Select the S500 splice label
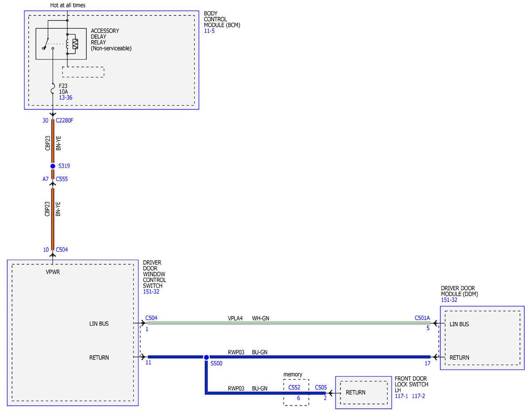 click(216, 364)
